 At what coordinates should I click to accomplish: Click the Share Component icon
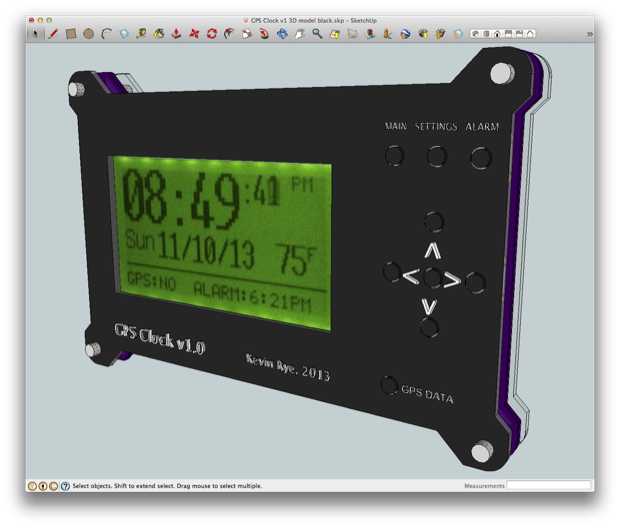tap(458, 34)
